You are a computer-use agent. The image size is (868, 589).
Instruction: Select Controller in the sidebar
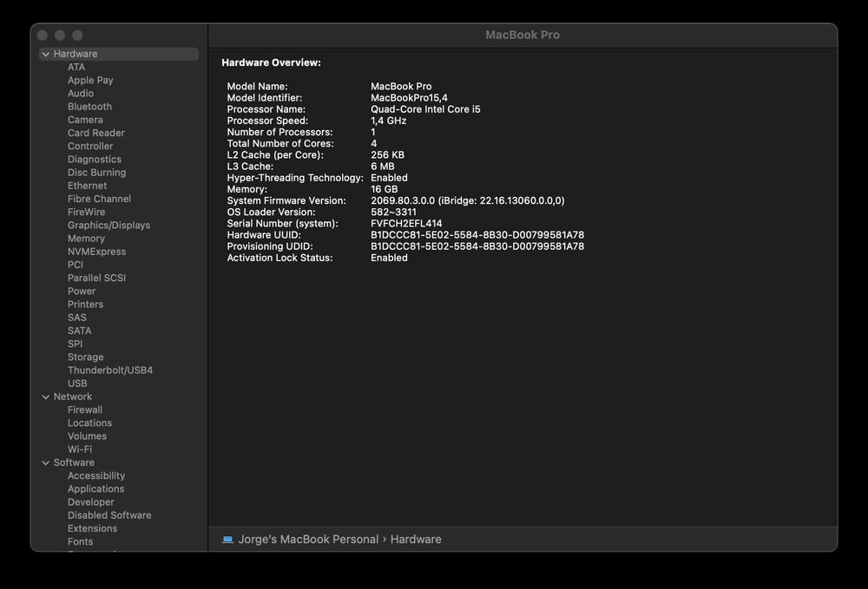coord(90,146)
